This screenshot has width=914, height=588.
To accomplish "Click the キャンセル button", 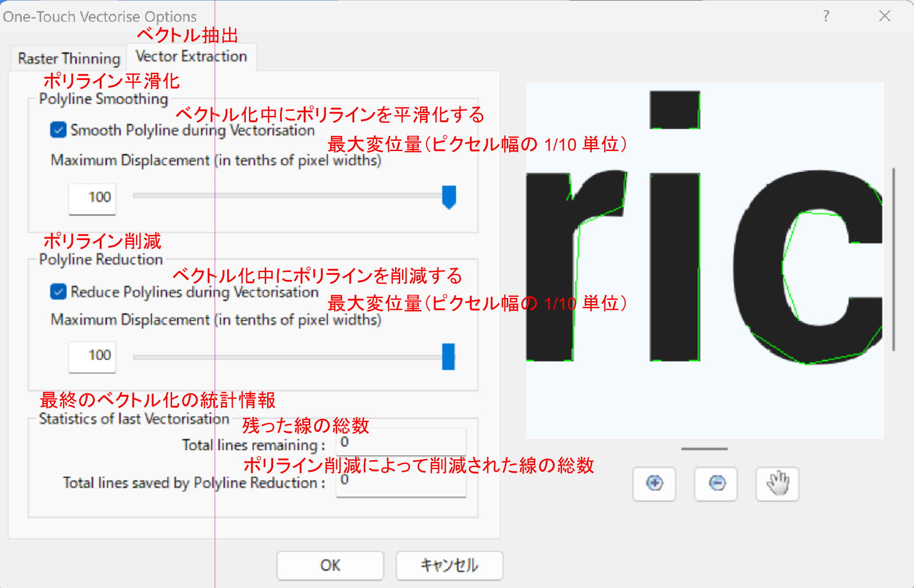I will [449, 565].
